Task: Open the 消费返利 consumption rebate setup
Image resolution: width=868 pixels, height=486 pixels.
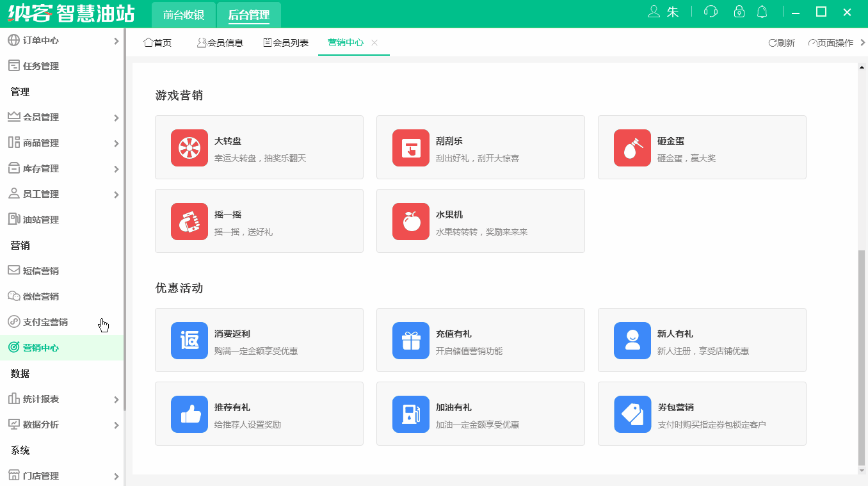Action: click(259, 339)
